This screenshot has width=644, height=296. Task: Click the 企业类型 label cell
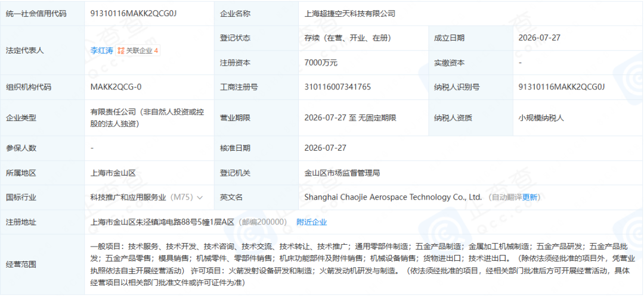point(42,118)
